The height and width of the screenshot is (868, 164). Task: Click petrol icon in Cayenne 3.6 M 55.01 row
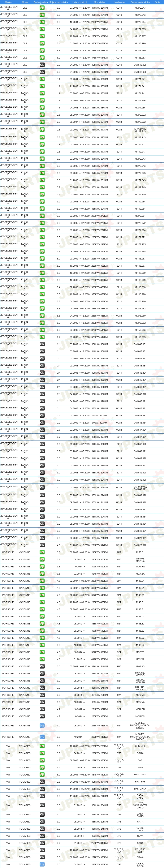point(42,552)
